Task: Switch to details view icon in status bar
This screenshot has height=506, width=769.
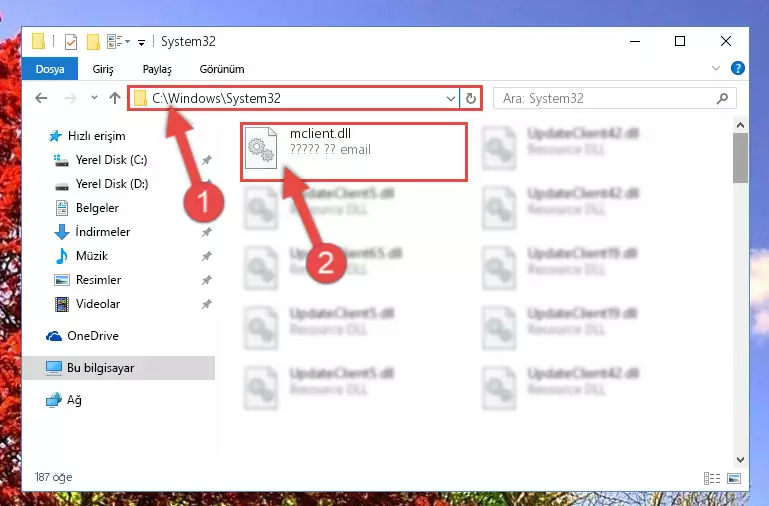Action: click(x=712, y=478)
